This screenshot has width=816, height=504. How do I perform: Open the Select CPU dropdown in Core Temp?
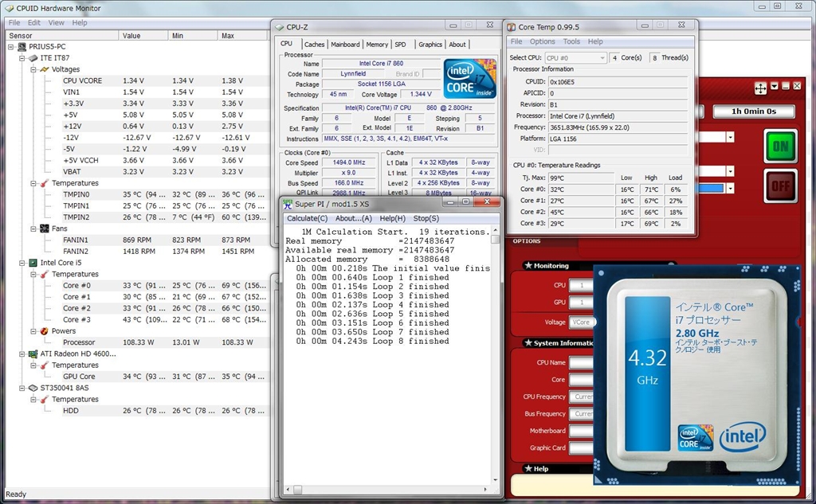pyautogui.click(x=575, y=58)
